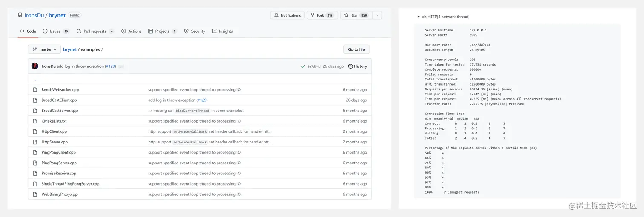Open WebBinaryProxy.cpp file

click(59, 194)
